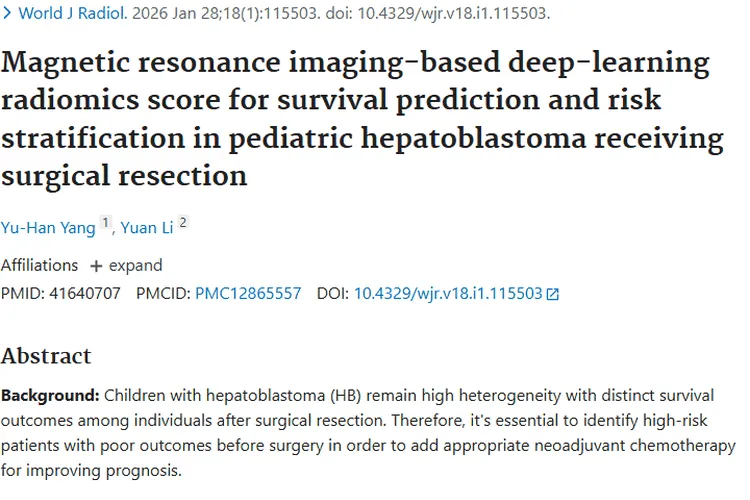This screenshot has width=750, height=500.
Task: Click the Affiliations label
Action: [39, 266]
